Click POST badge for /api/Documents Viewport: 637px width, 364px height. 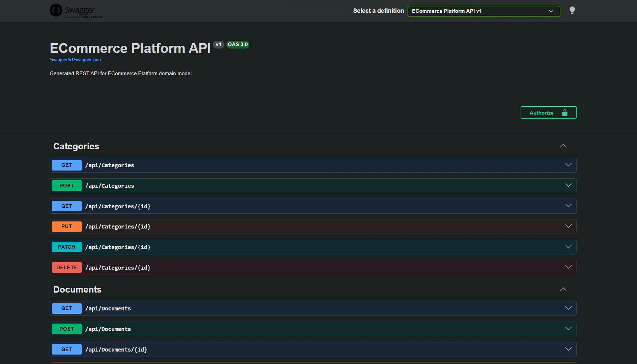67,329
